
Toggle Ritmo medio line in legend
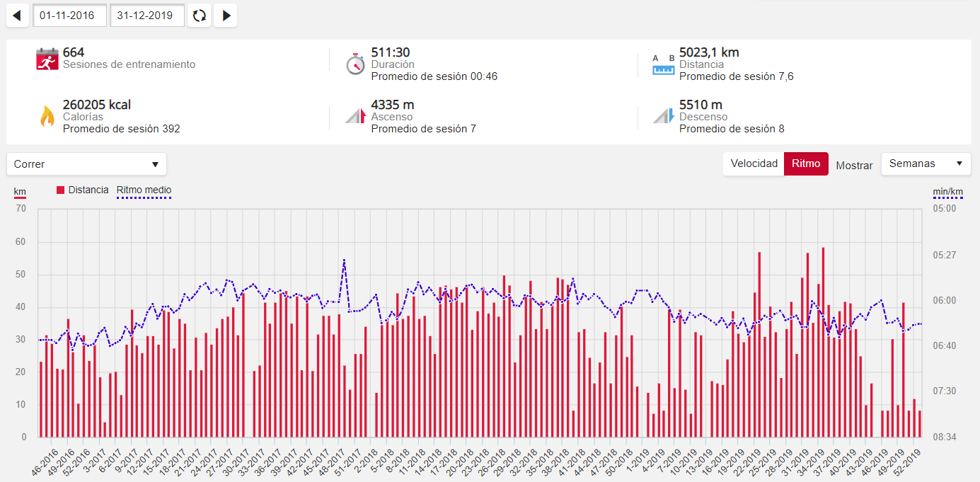tap(144, 190)
